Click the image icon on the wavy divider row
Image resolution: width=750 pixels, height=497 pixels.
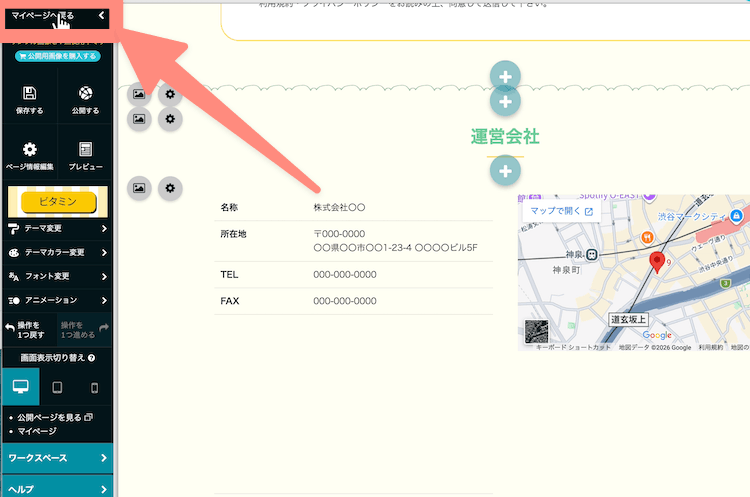click(x=139, y=94)
